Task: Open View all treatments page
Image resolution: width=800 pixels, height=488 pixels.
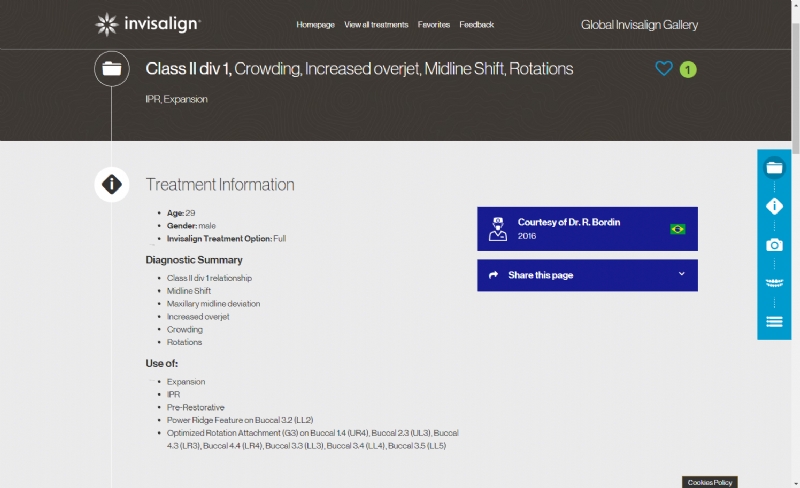Action: pyautogui.click(x=376, y=25)
